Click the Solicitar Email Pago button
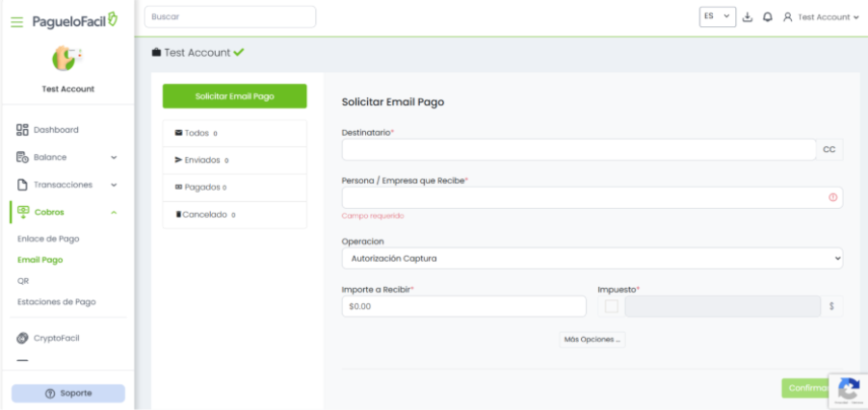Screen dimensions: 868x410 [234, 96]
